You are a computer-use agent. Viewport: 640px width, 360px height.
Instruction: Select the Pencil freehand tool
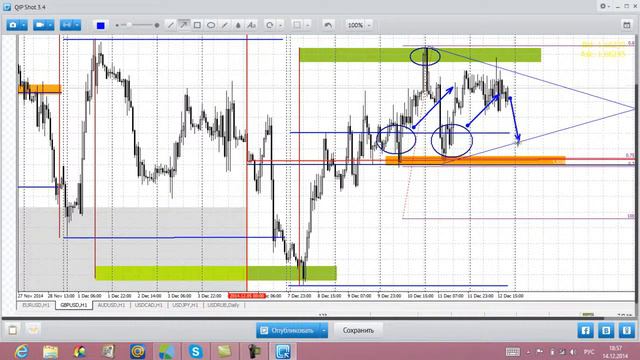[x=224, y=25]
